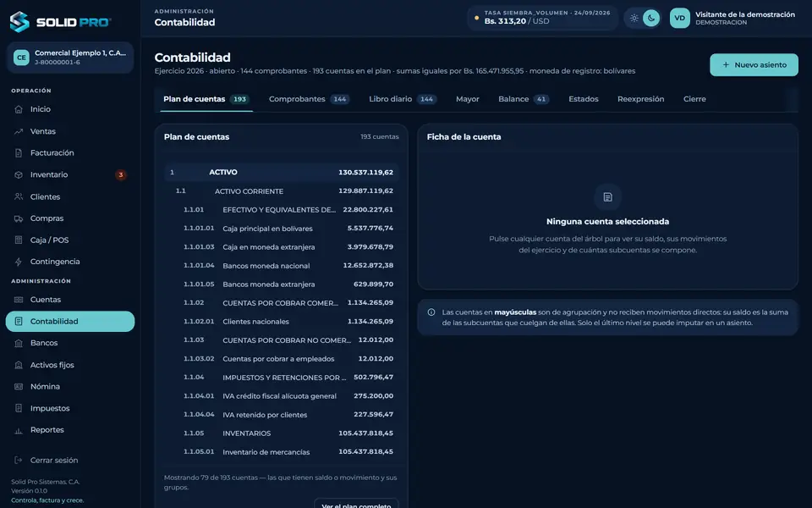Click the info icon in the note
Screen dimensions: 812x508
pos(431,312)
